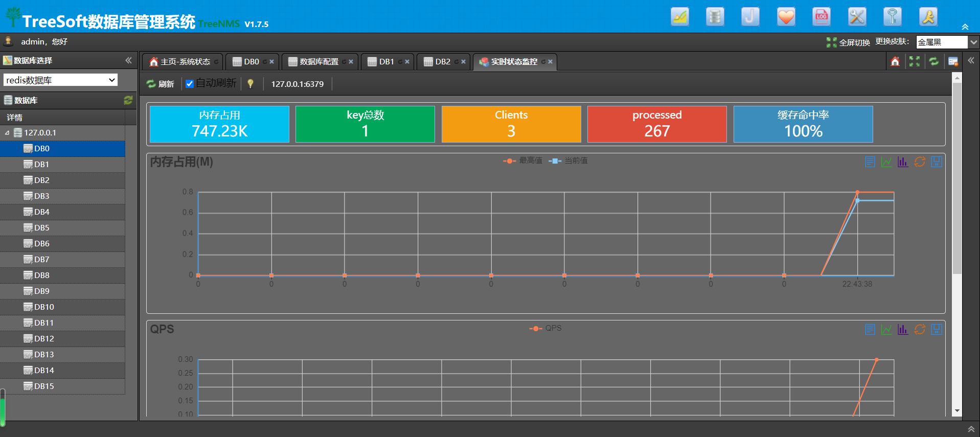Click the 缓存命中率 100% card

point(803,124)
